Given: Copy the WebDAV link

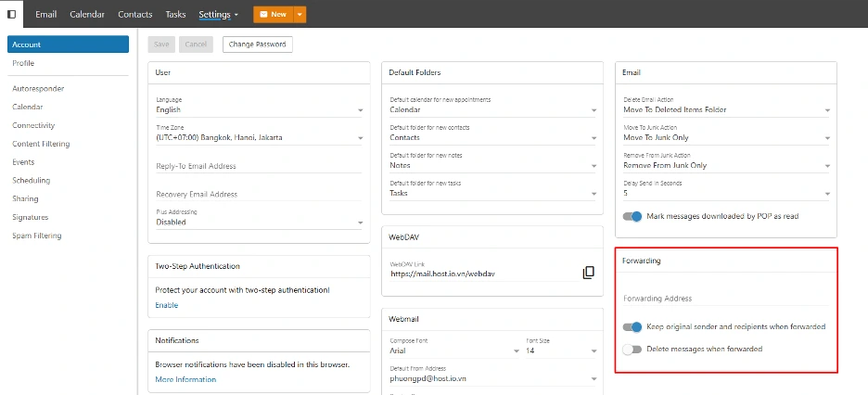Looking at the screenshot, I should click(589, 273).
